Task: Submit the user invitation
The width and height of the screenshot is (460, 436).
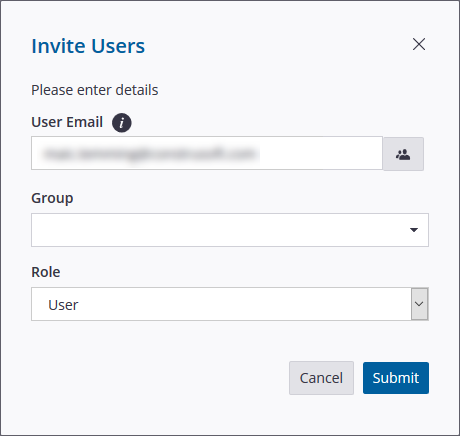Action: pyautogui.click(x=396, y=378)
